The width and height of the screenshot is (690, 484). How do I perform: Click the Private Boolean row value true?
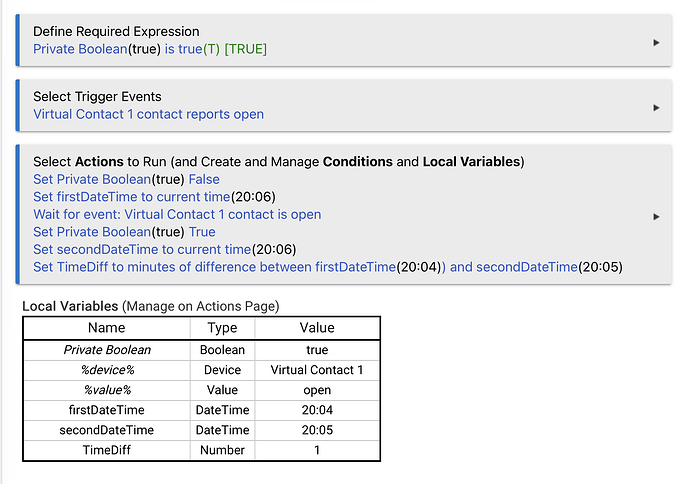point(317,350)
